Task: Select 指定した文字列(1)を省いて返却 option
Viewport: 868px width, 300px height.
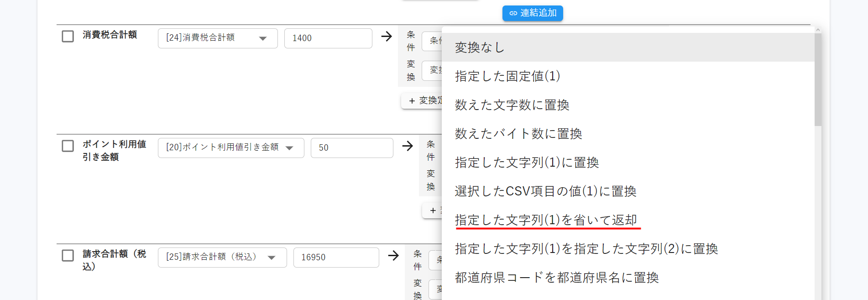Action: coord(545,220)
